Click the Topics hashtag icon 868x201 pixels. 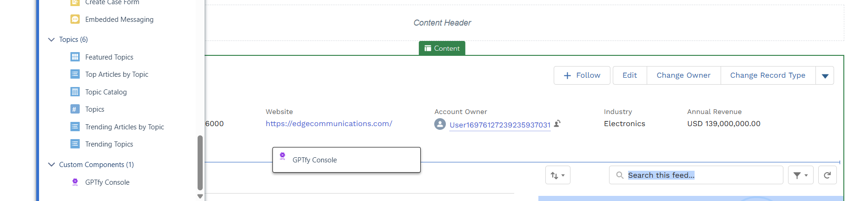(75, 109)
